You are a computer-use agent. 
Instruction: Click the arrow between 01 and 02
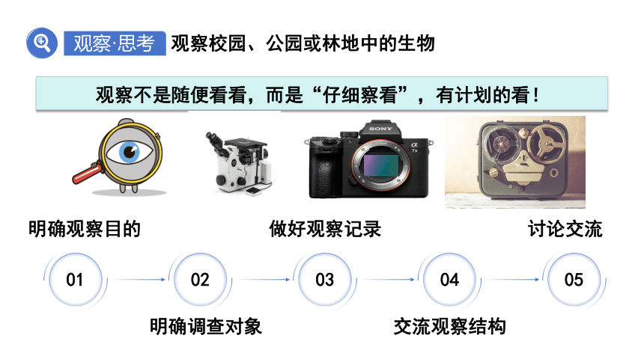click(139, 280)
